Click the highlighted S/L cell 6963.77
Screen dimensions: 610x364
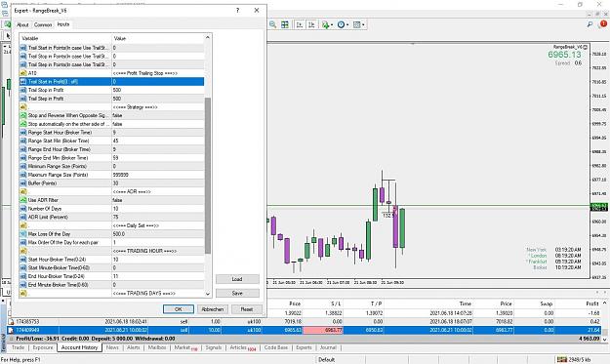tap(323, 330)
